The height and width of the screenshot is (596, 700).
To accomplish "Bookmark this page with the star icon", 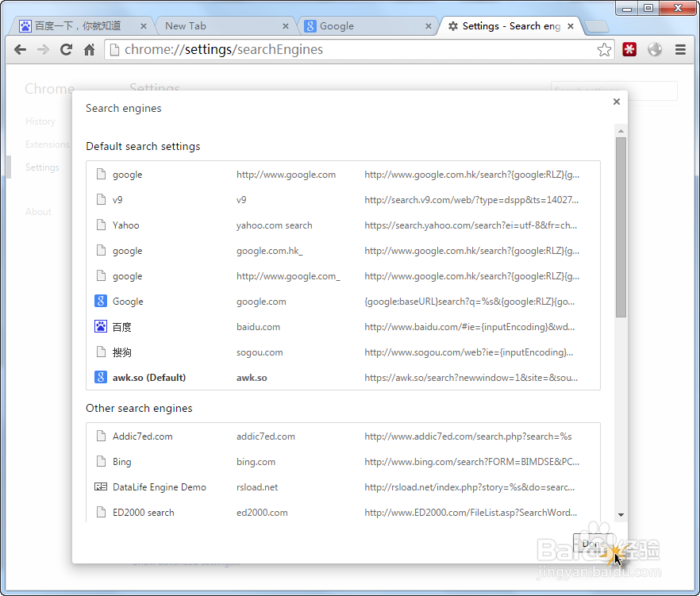I will [x=604, y=49].
